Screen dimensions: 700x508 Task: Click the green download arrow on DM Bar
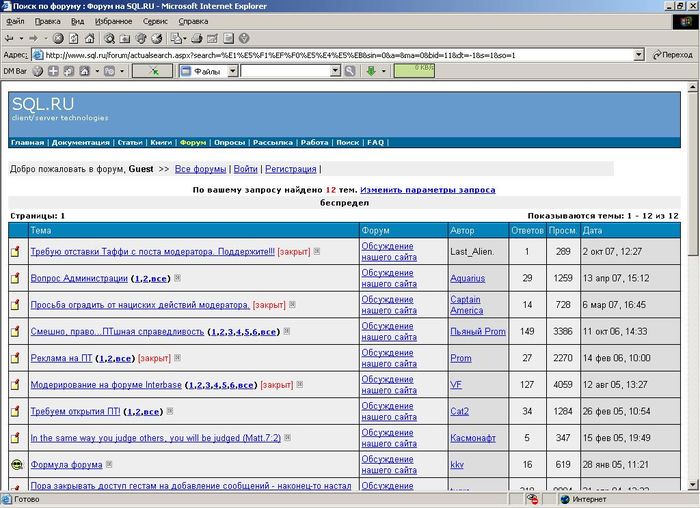[370, 71]
